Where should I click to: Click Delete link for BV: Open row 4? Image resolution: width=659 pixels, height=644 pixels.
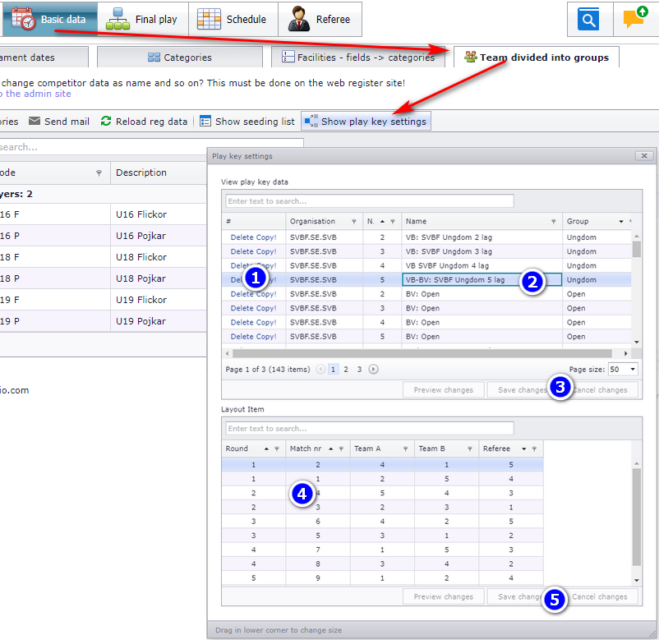click(x=242, y=322)
